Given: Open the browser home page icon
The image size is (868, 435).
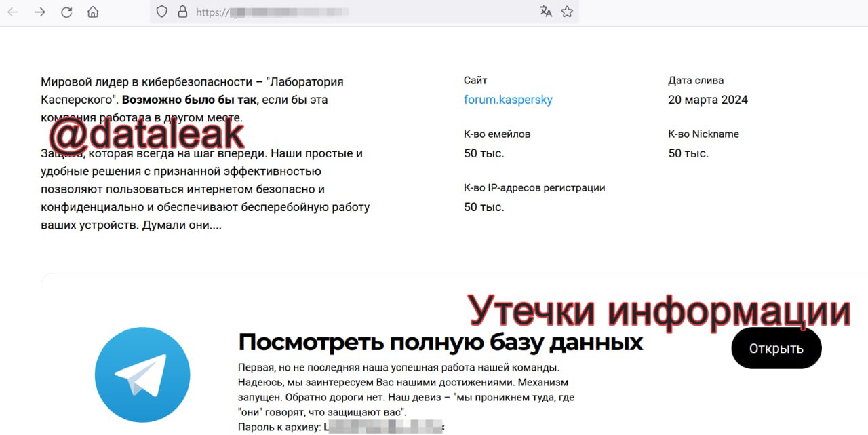Looking at the screenshot, I should 94,12.
